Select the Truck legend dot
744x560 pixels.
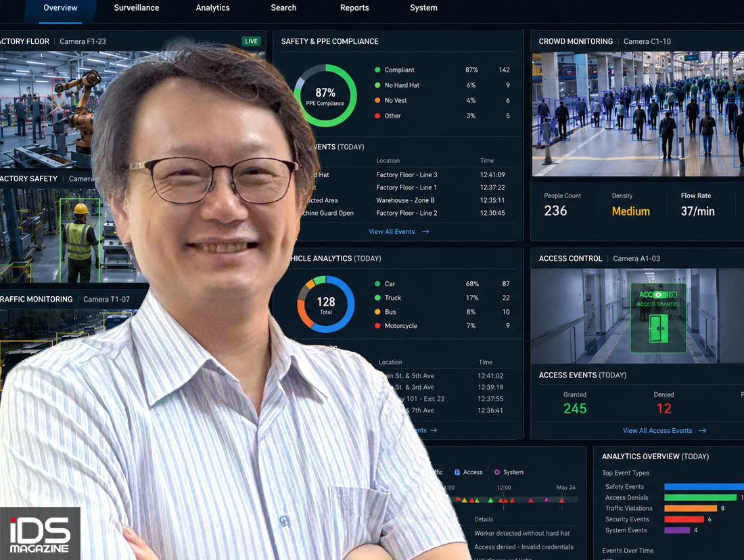[x=377, y=298]
